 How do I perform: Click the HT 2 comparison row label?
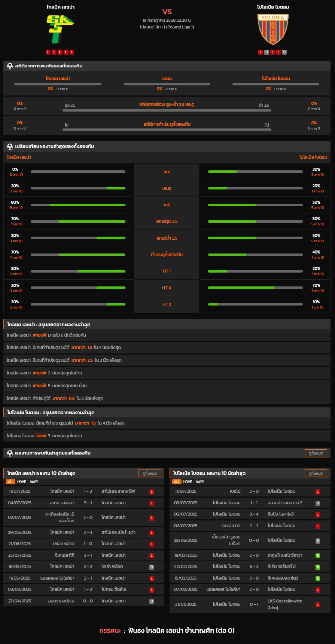[167, 304]
